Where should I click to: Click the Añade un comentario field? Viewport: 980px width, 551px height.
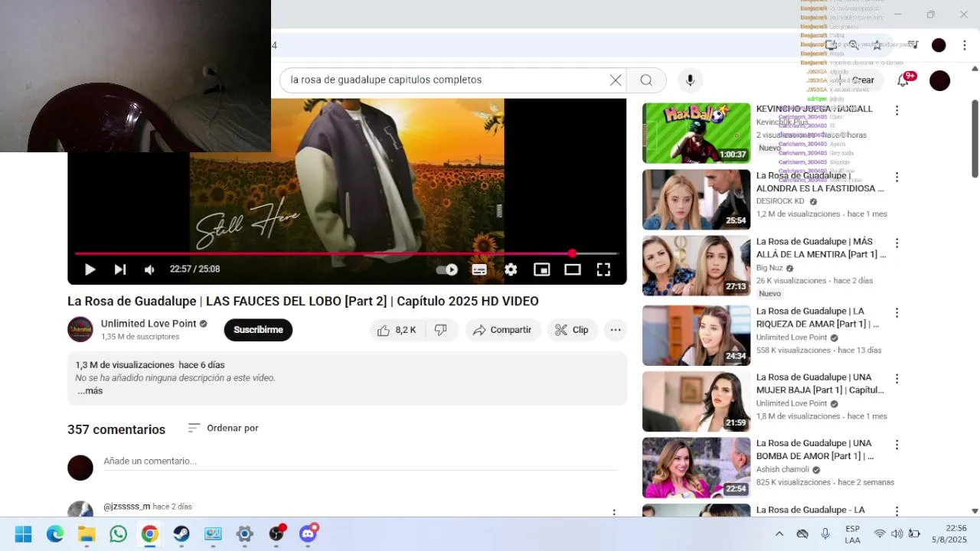click(360, 461)
